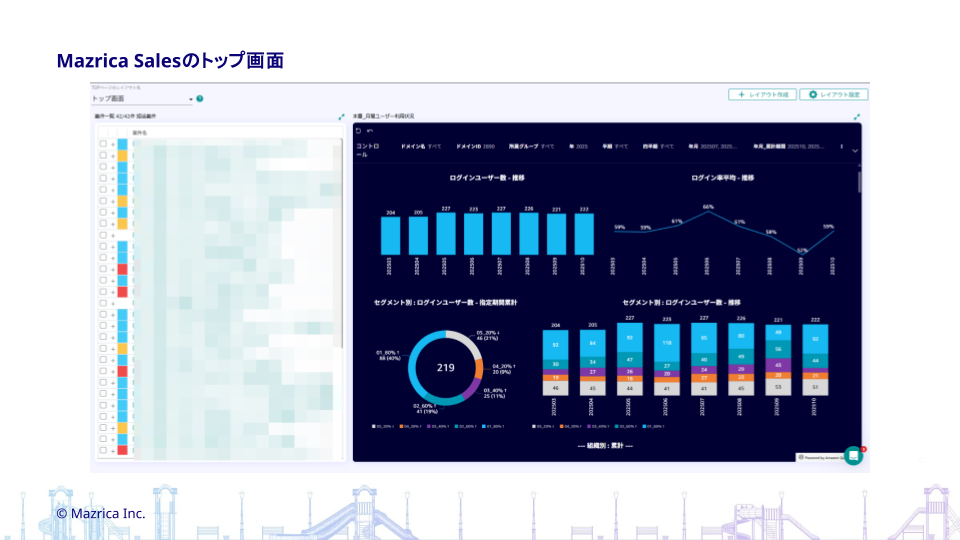Click the 95 blue segment in 202507 stacked bar
The image size is (960, 540).
704,339
